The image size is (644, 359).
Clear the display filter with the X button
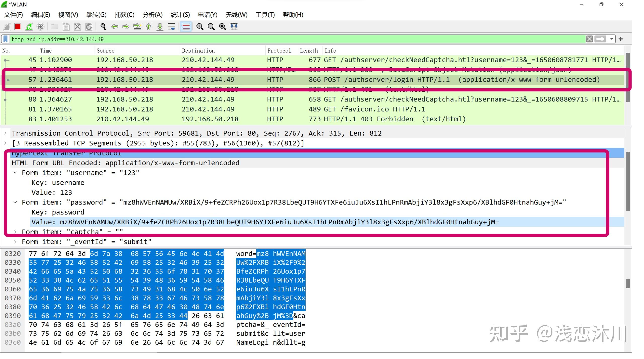coord(589,39)
